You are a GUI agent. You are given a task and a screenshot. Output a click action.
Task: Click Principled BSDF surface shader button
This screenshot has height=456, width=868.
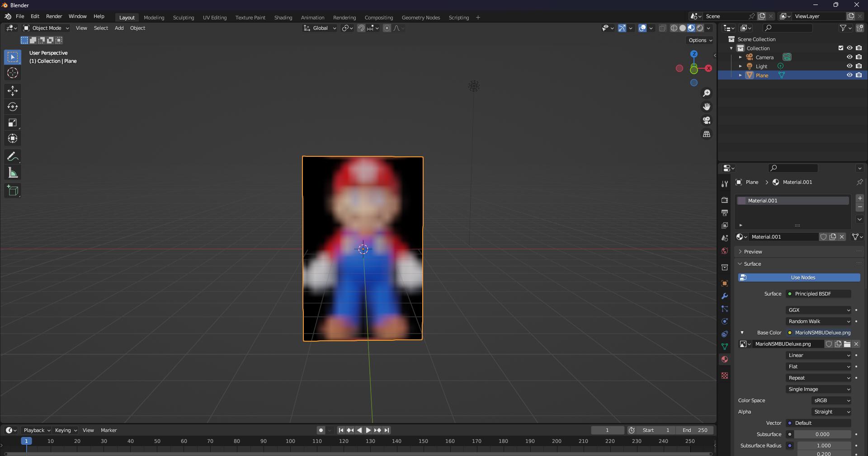click(x=818, y=294)
